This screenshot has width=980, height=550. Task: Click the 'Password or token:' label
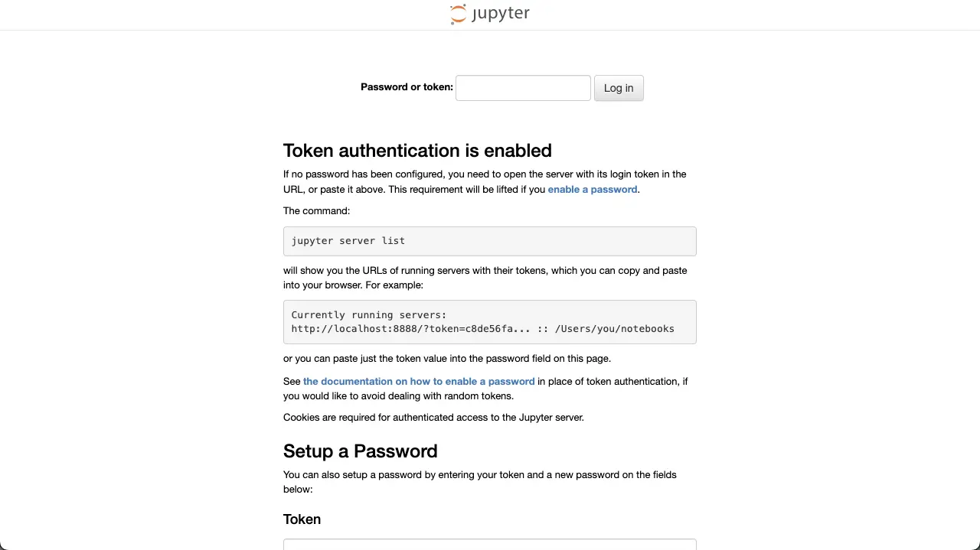(x=407, y=87)
